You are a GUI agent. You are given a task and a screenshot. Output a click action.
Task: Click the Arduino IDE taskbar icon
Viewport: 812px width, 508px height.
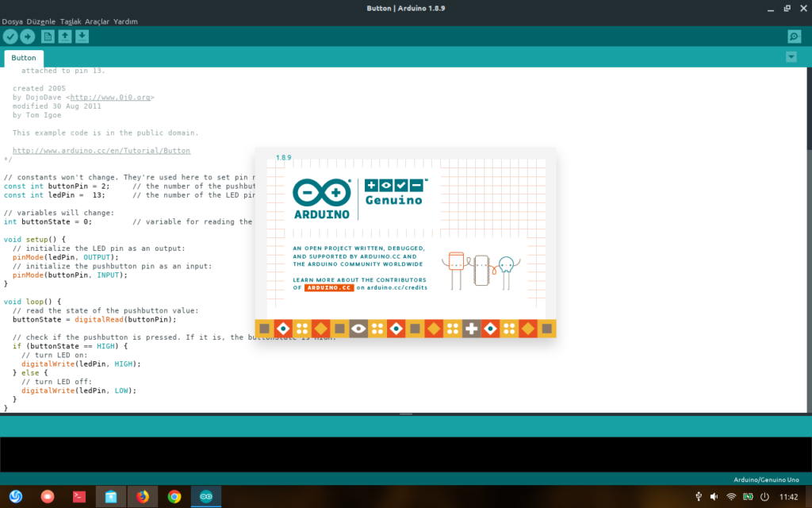[x=206, y=497]
